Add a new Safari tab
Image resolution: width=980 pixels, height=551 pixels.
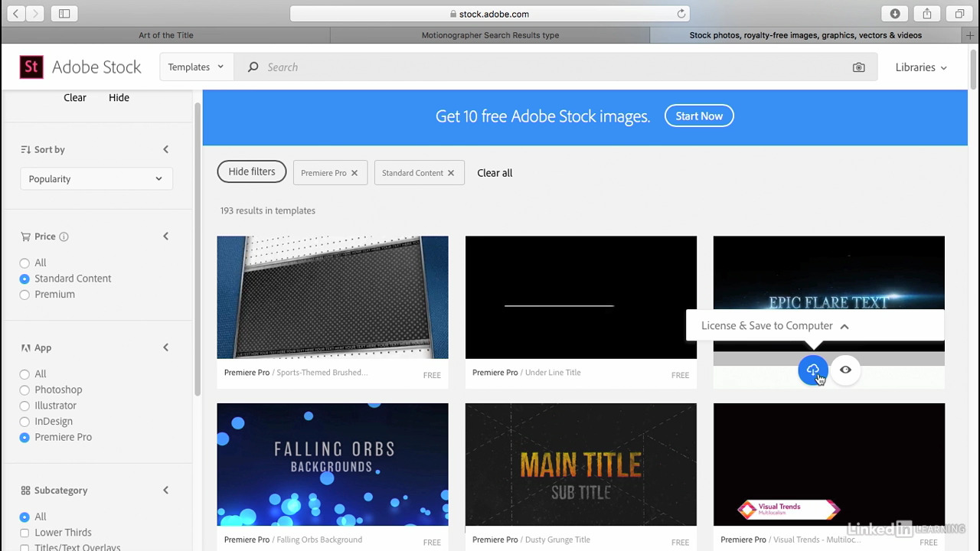970,35
